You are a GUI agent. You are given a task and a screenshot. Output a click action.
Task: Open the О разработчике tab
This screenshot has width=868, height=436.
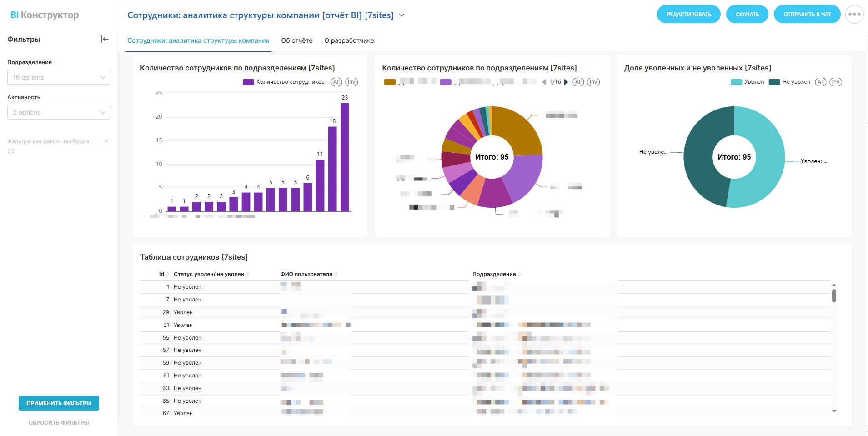coord(349,40)
